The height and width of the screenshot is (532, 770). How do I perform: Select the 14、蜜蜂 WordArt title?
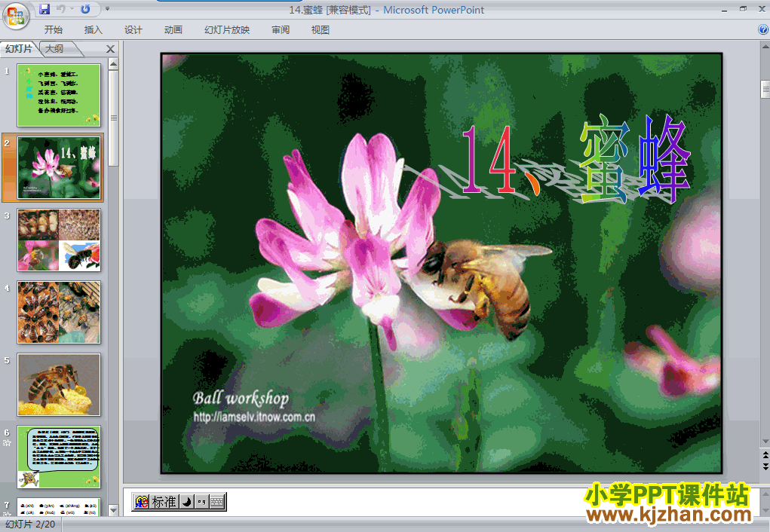[575, 160]
